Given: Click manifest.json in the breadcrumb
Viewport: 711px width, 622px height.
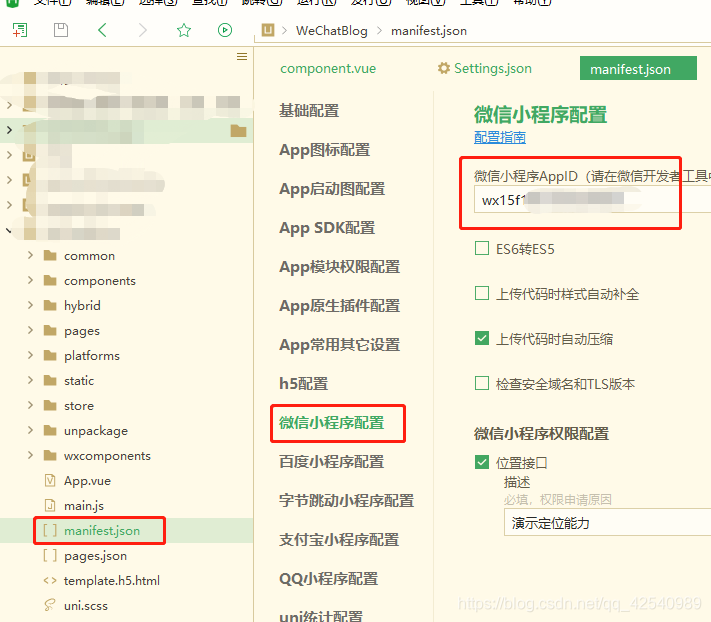Looking at the screenshot, I should point(429,30).
